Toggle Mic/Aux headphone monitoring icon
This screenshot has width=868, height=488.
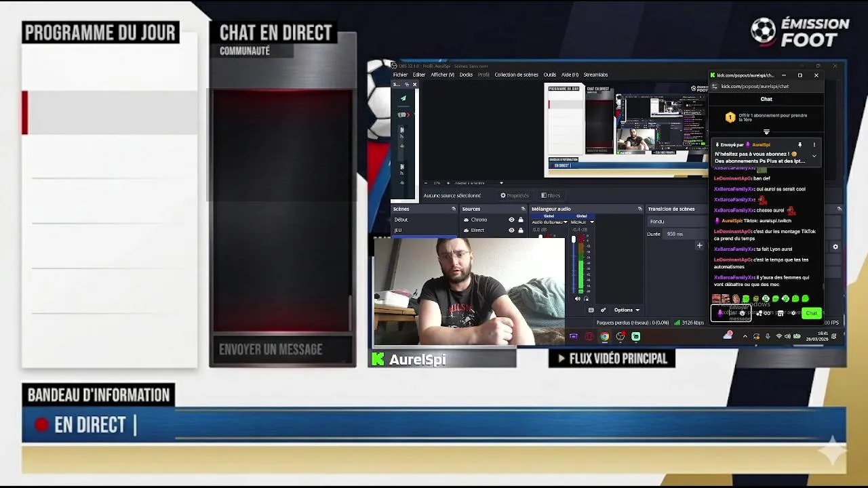coord(586,298)
